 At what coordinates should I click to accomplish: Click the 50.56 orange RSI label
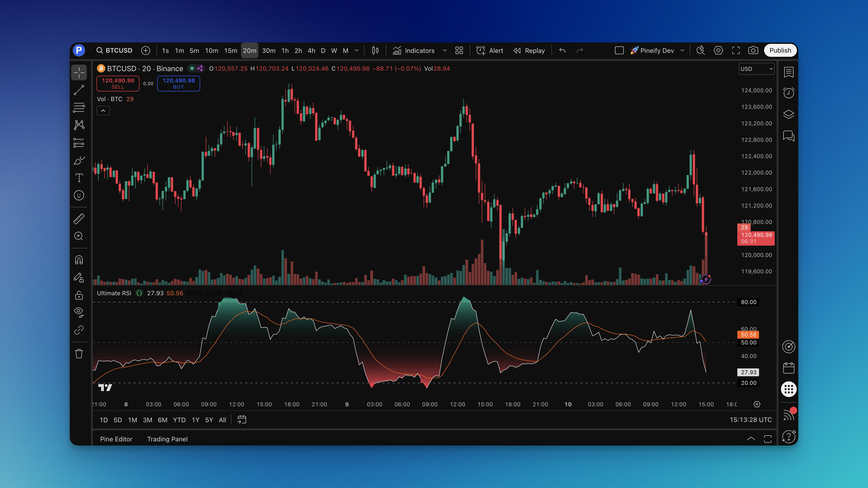[748, 335]
